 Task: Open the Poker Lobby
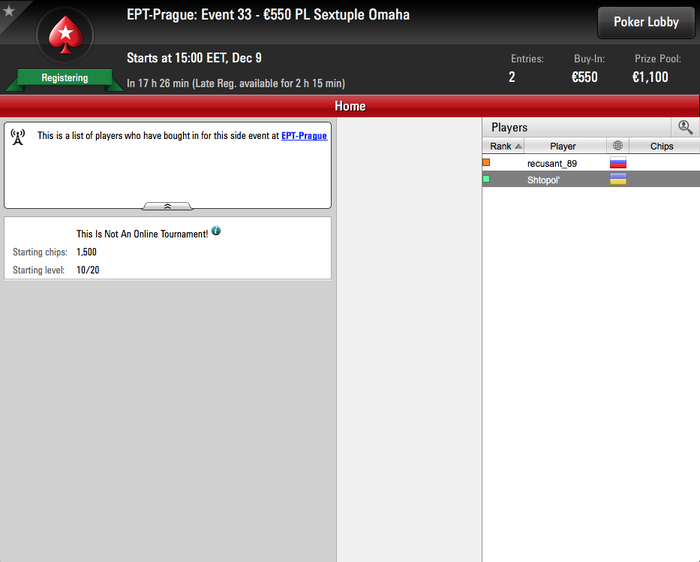(x=646, y=22)
